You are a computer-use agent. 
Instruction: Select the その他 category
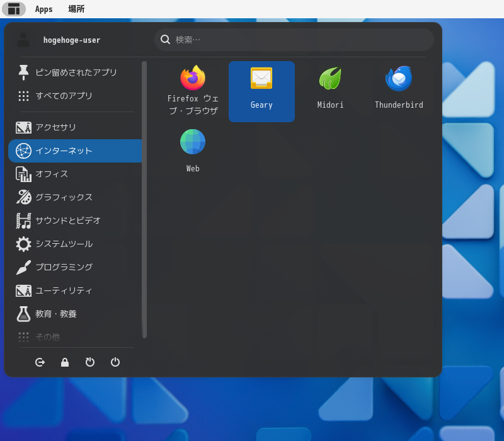(75, 337)
